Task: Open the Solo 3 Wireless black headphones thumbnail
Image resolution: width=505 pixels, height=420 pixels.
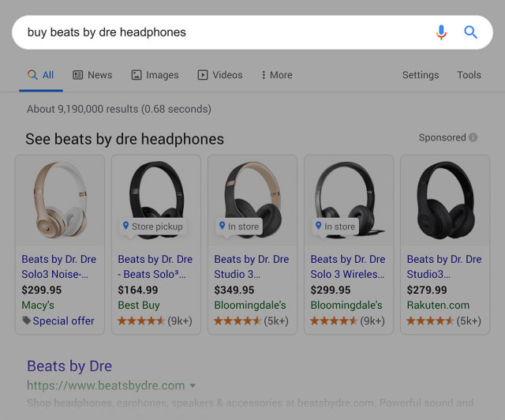Action: 349,200
